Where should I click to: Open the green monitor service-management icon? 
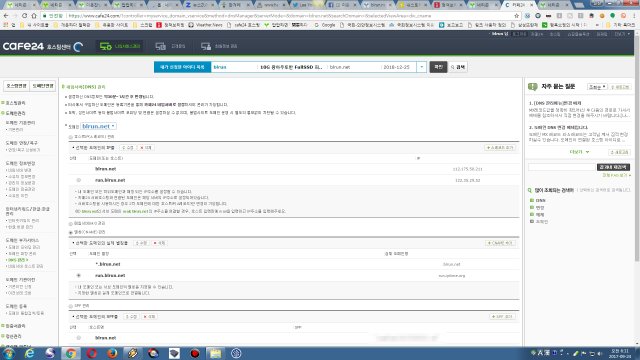(106, 46)
